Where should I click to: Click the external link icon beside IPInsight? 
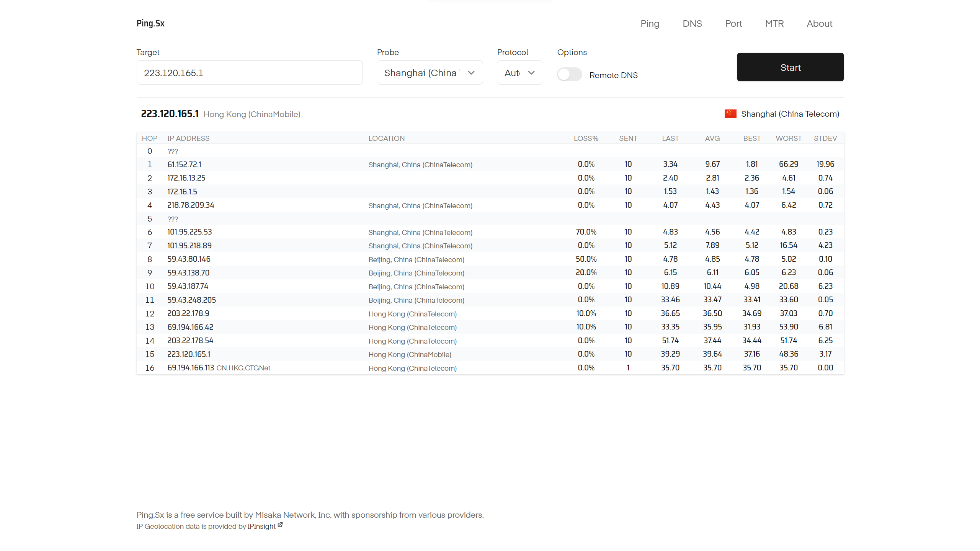coord(280,525)
